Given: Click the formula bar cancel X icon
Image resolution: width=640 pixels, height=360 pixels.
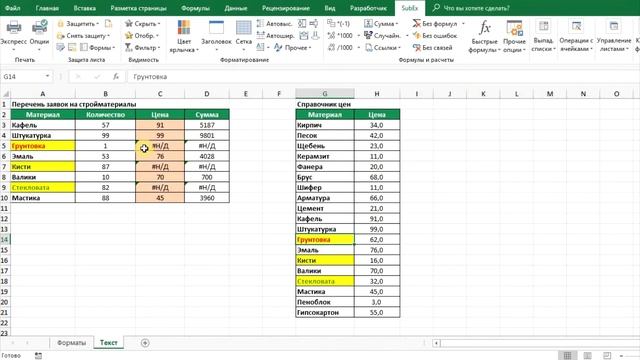Looking at the screenshot, I should tap(78, 76).
